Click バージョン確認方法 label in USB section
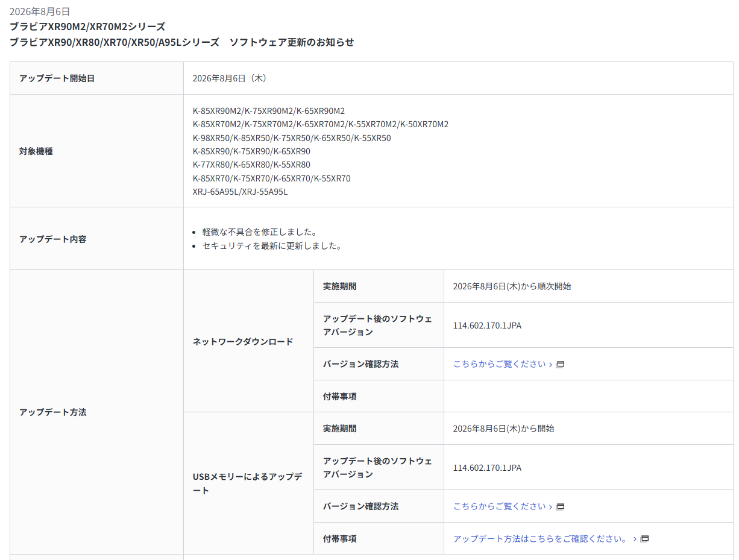Screen dimensions: 739x560 [361, 506]
